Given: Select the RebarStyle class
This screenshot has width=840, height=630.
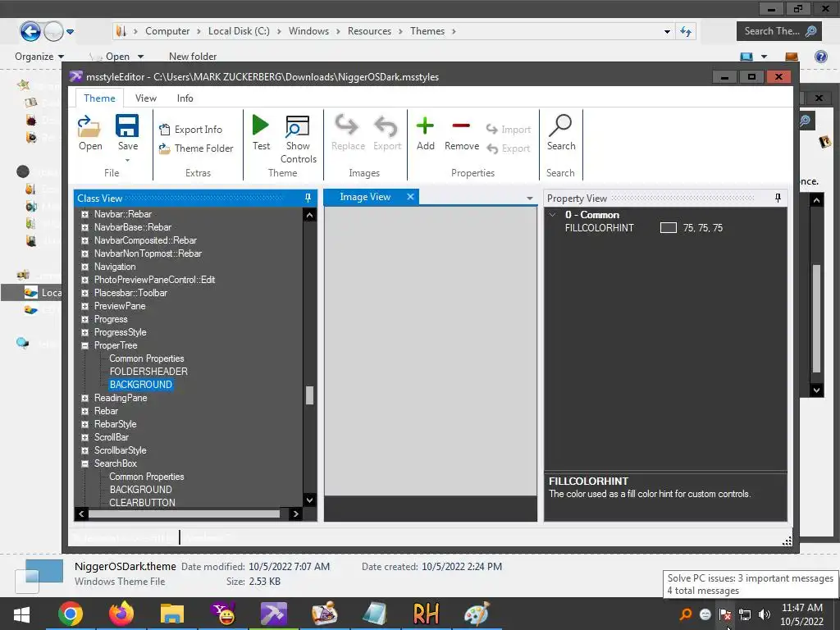Looking at the screenshot, I should point(115,424).
